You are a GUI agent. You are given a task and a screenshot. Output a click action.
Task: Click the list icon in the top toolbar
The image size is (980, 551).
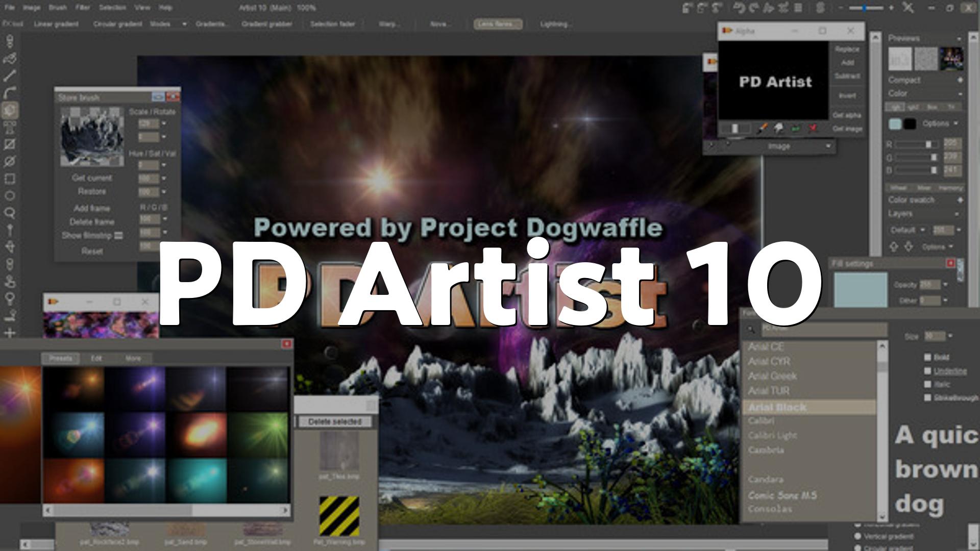(x=798, y=8)
